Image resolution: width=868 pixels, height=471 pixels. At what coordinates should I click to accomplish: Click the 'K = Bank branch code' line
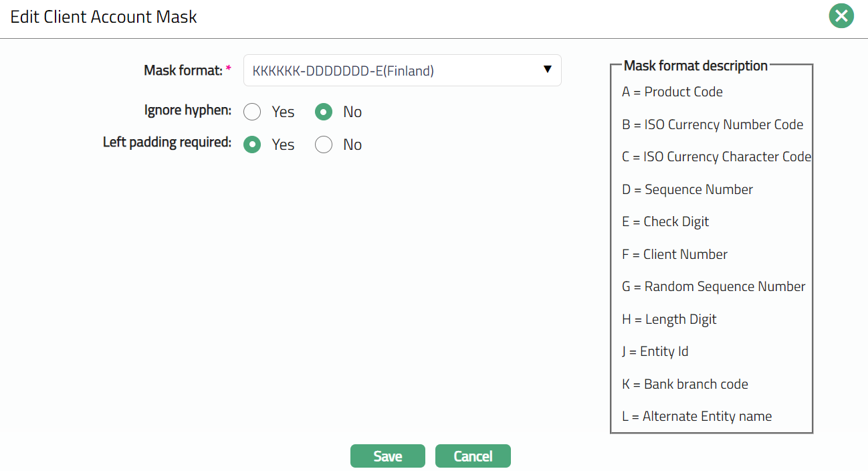tap(685, 385)
